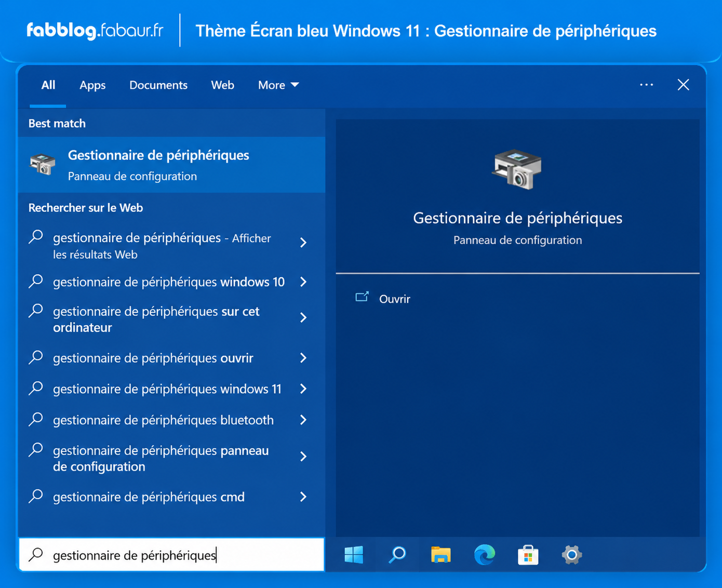Click search icon beside 'bluetooth' suggestion
This screenshot has width=722, height=588.
36,419
